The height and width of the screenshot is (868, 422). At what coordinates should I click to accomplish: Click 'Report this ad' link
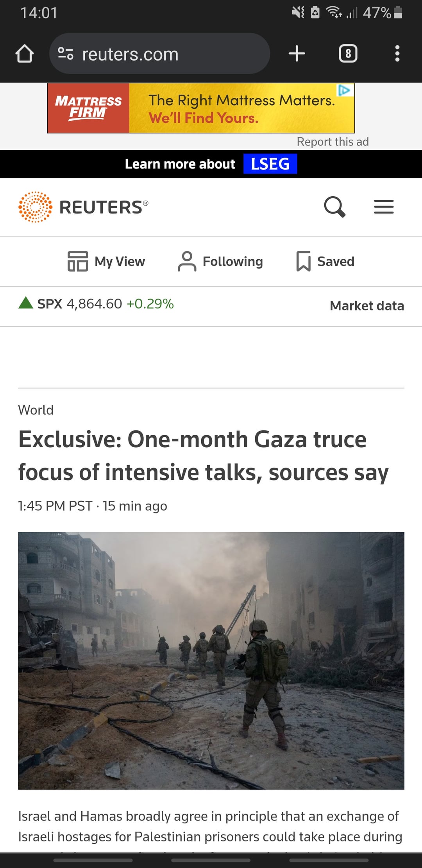333,142
